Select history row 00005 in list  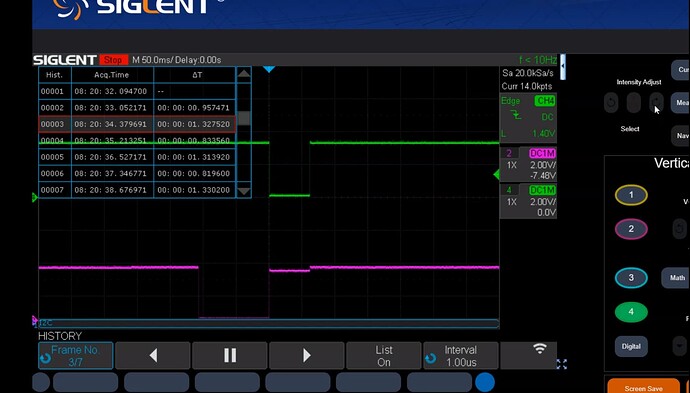point(137,157)
